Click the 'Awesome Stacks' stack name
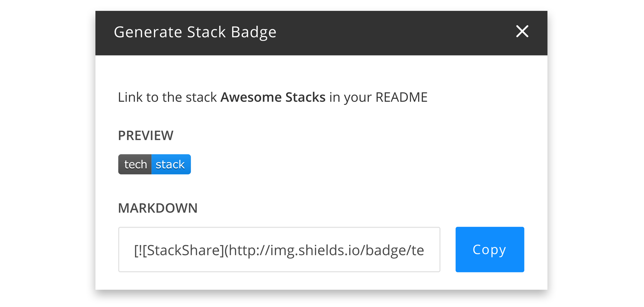The image size is (644, 307). click(x=273, y=97)
